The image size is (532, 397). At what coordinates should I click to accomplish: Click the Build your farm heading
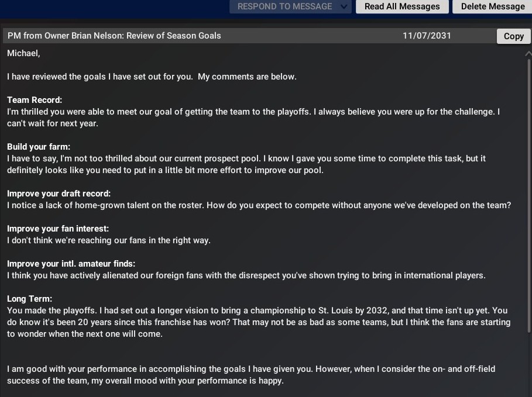(39, 147)
